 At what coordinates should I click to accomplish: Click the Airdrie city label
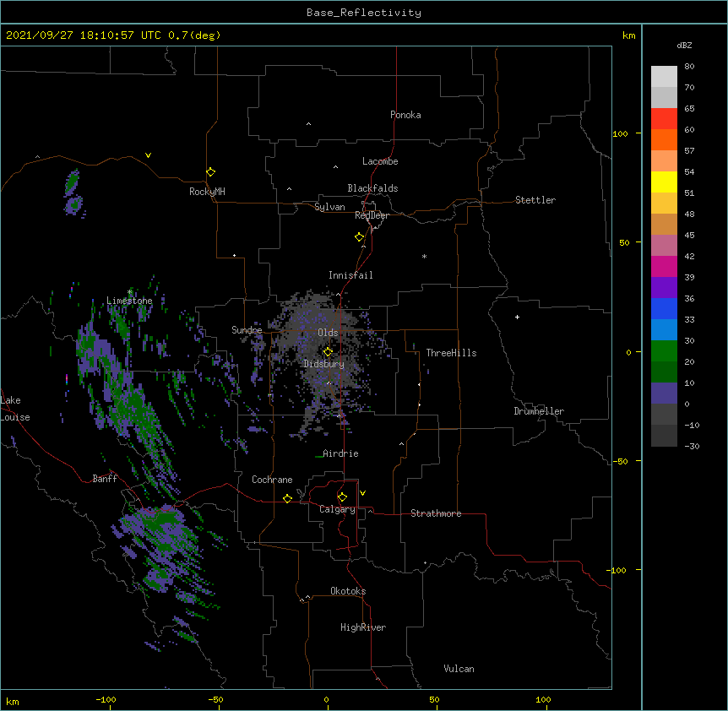click(341, 453)
